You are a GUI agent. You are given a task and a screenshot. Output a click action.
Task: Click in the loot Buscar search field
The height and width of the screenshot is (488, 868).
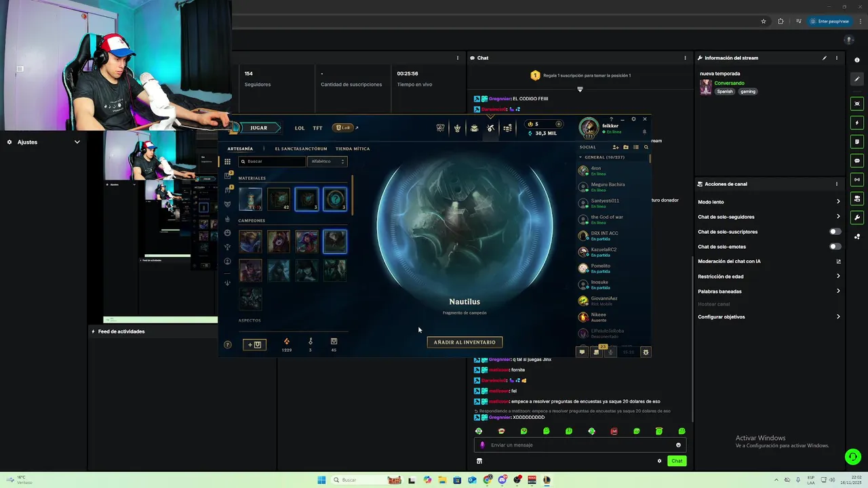[272, 161]
